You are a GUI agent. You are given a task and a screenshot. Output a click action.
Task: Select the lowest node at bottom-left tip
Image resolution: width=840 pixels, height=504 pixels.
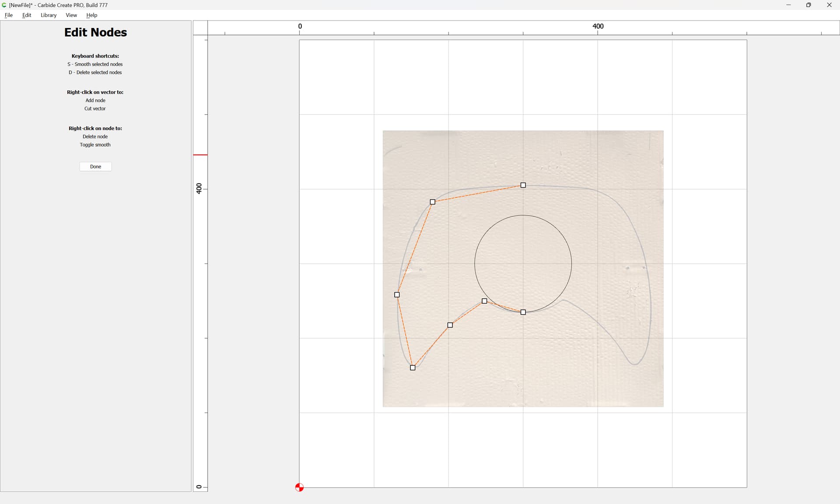click(x=413, y=368)
